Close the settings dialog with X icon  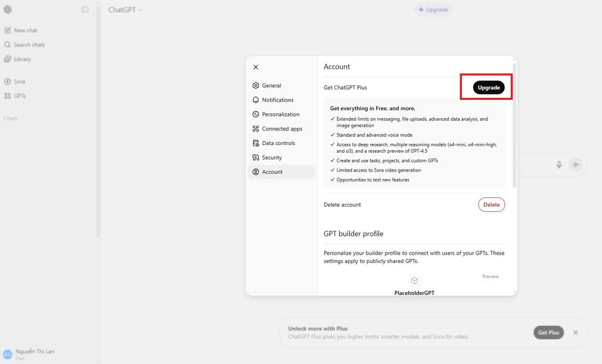tap(256, 67)
